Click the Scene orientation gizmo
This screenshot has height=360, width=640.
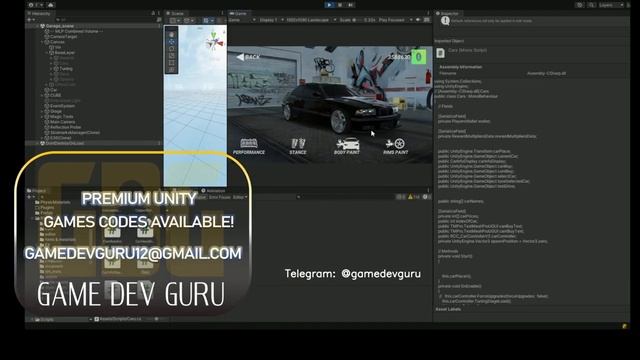coord(214,42)
